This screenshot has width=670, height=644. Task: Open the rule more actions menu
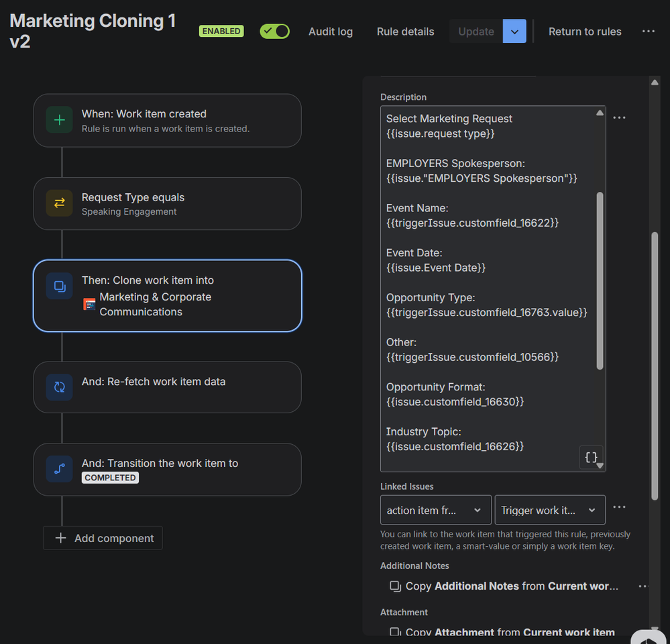point(649,32)
